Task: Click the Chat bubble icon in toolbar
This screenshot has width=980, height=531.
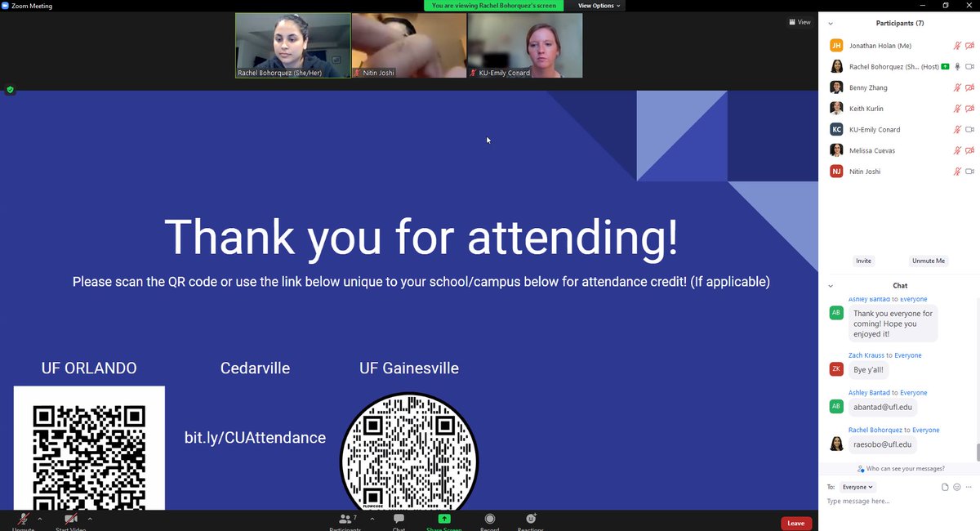Action: [x=399, y=519]
